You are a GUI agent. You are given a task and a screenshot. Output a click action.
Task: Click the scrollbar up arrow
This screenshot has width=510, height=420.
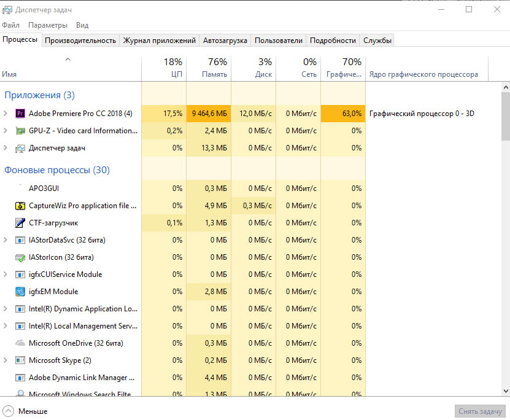[x=506, y=87]
